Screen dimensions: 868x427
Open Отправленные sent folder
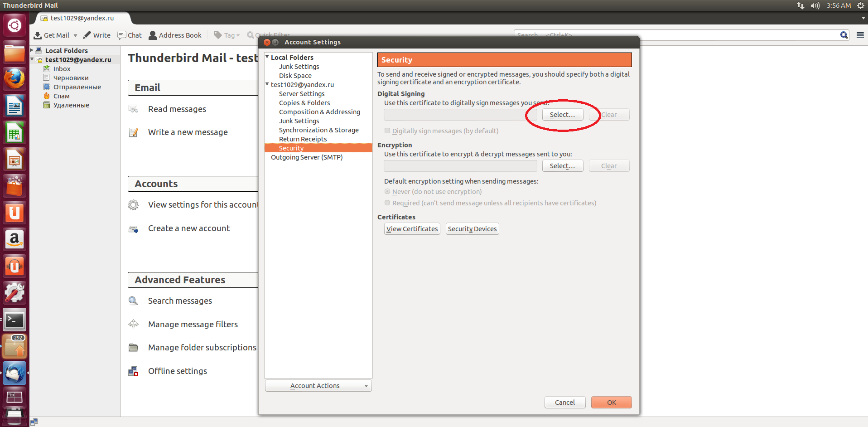[x=77, y=87]
